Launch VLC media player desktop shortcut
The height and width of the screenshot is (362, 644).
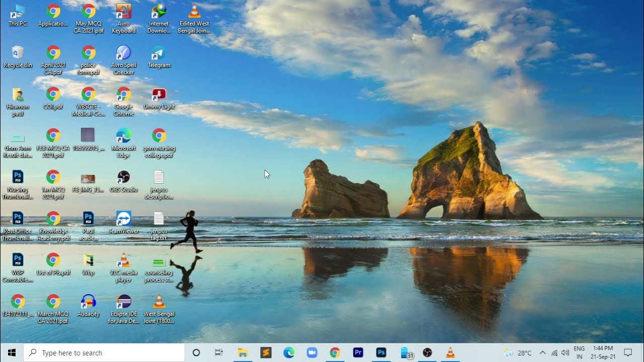click(x=124, y=267)
